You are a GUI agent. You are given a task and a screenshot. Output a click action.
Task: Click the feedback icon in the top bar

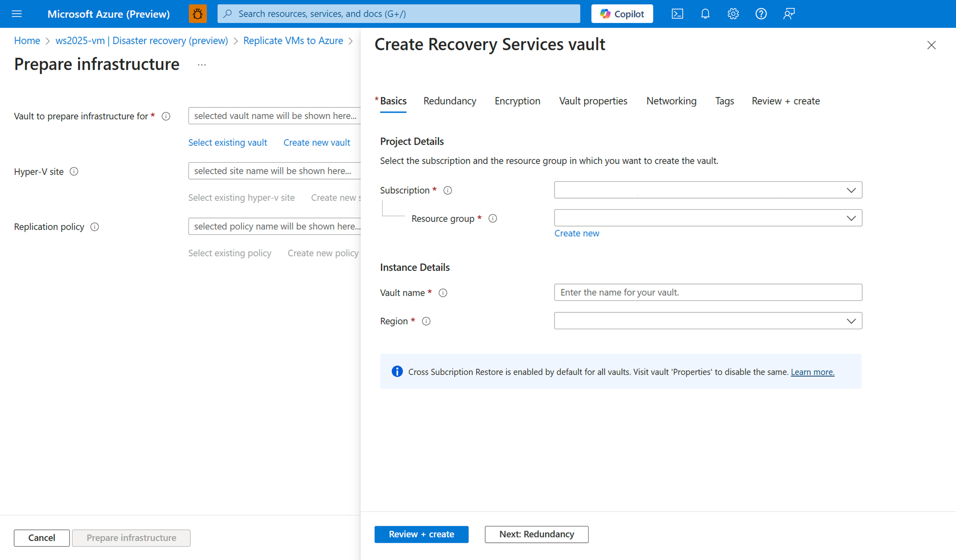click(789, 14)
